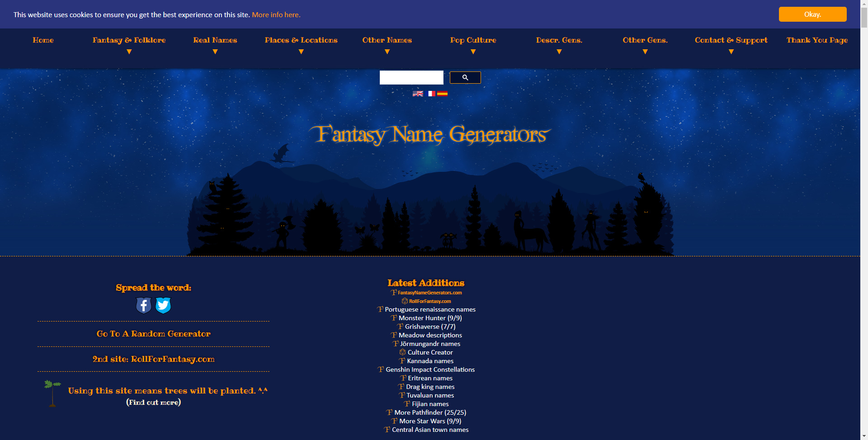This screenshot has height=440, width=868.
Task: Expand the Fantasy & Folklore dropdown arrow
Action: [x=129, y=52]
